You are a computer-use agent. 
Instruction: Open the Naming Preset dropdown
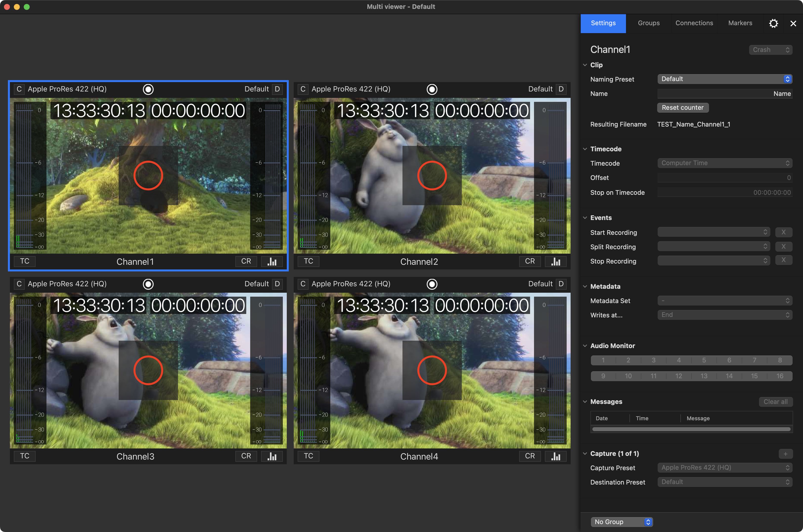point(725,79)
